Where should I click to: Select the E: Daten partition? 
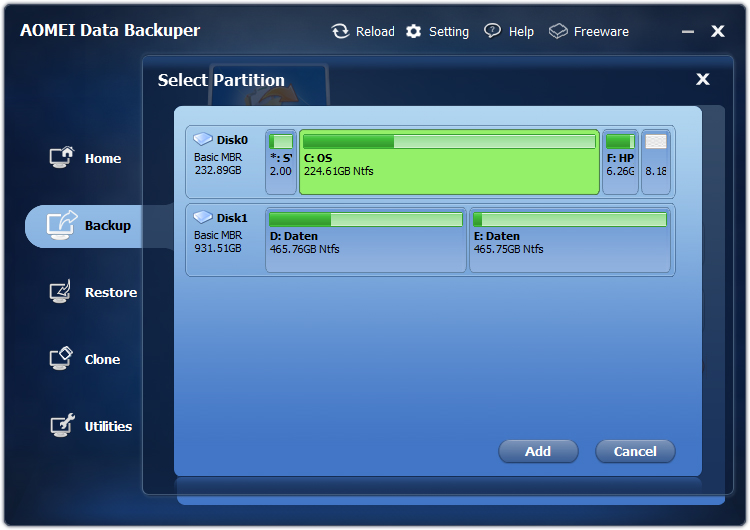[x=570, y=240]
